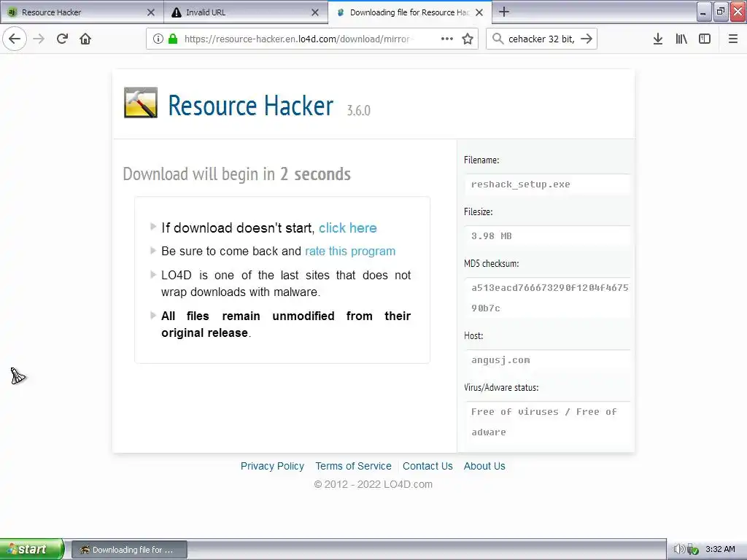This screenshot has height=560, width=747.
Task: Focus the search box containing 'cehacker 32 bit,'
Action: 541,39
